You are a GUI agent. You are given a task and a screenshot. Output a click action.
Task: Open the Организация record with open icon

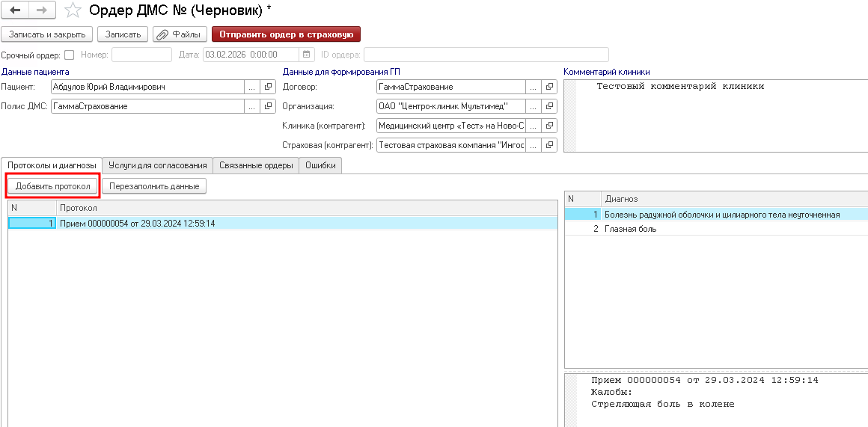coord(550,106)
